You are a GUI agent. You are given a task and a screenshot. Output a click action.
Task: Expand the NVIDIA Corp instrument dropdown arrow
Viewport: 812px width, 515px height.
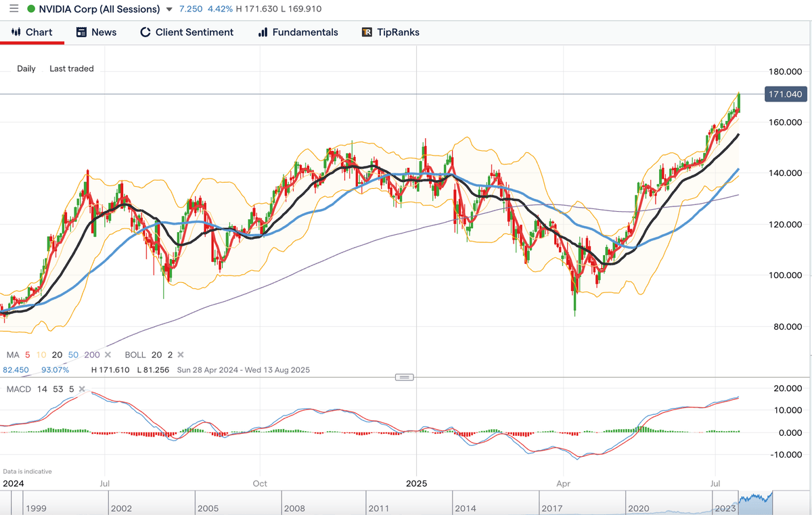pyautogui.click(x=168, y=9)
